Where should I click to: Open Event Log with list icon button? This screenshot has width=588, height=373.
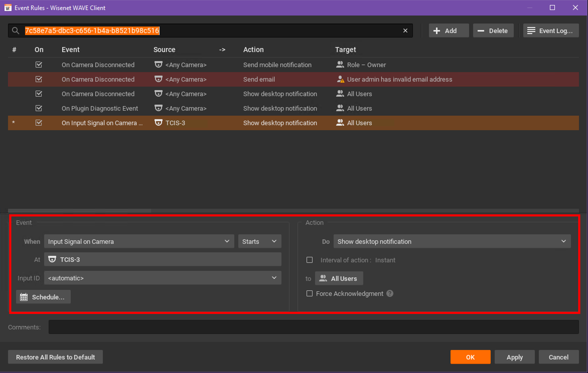pos(551,31)
